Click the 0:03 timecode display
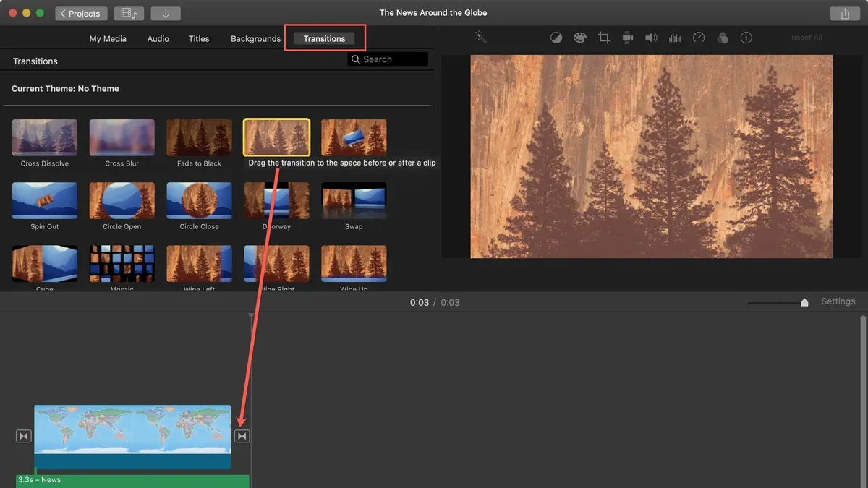Image resolution: width=868 pixels, height=488 pixels. (420, 302)
